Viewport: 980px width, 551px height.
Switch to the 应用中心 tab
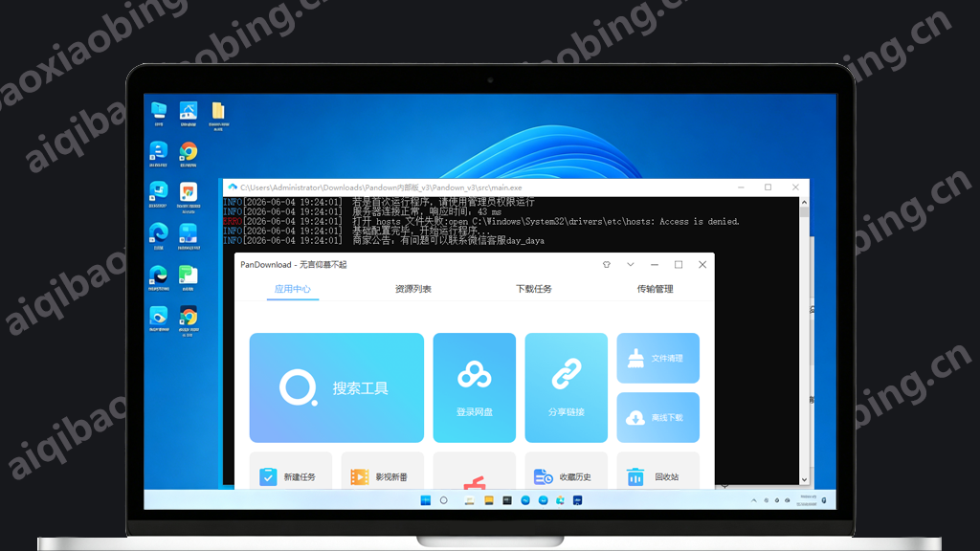click(x=293, y=289)
